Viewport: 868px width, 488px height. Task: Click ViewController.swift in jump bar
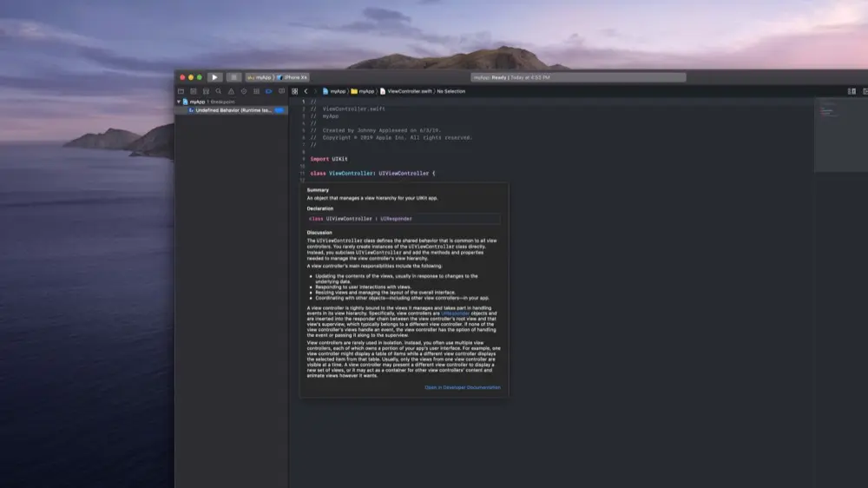tap(405, 91)
